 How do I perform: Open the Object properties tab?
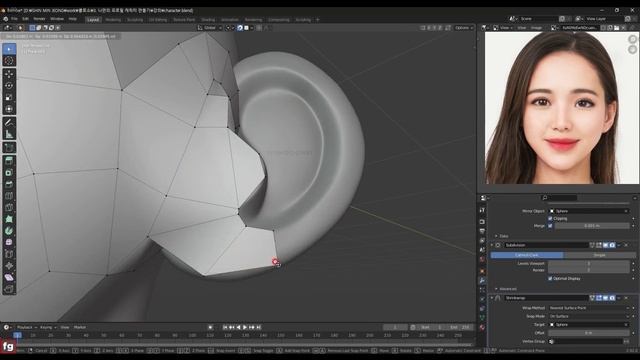coord(482,271)
